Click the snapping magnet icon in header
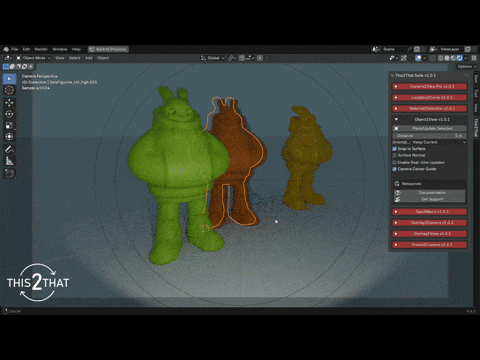The width and height of the screenshot is (480, 360). 243,58
